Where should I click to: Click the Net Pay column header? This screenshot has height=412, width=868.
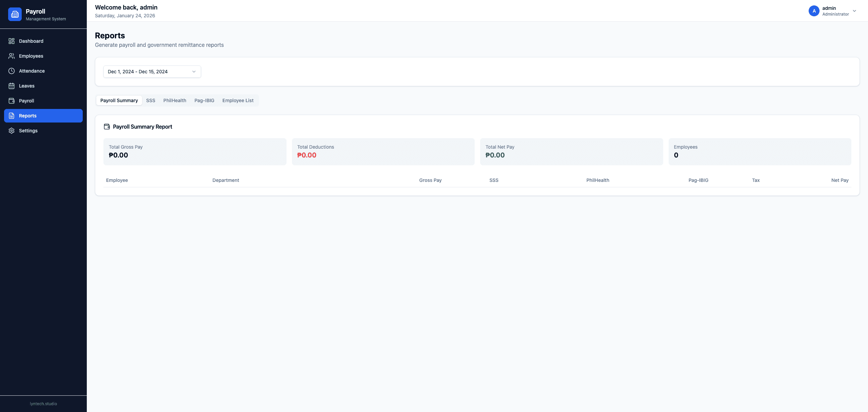(840, 180)
